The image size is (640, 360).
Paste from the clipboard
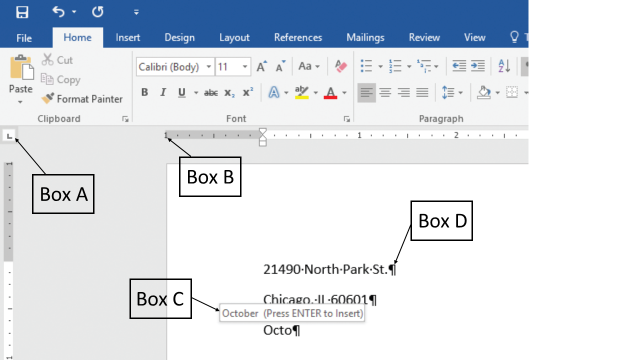click(21, 73)
